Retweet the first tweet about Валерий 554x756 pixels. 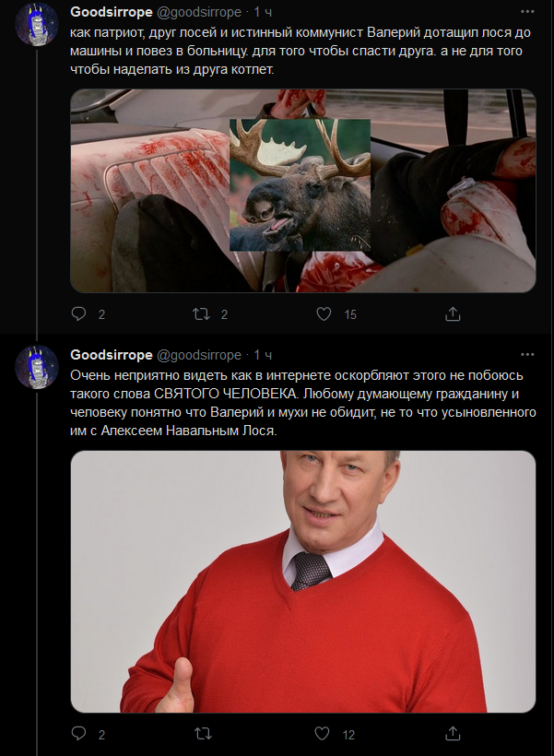click(201, 314)
